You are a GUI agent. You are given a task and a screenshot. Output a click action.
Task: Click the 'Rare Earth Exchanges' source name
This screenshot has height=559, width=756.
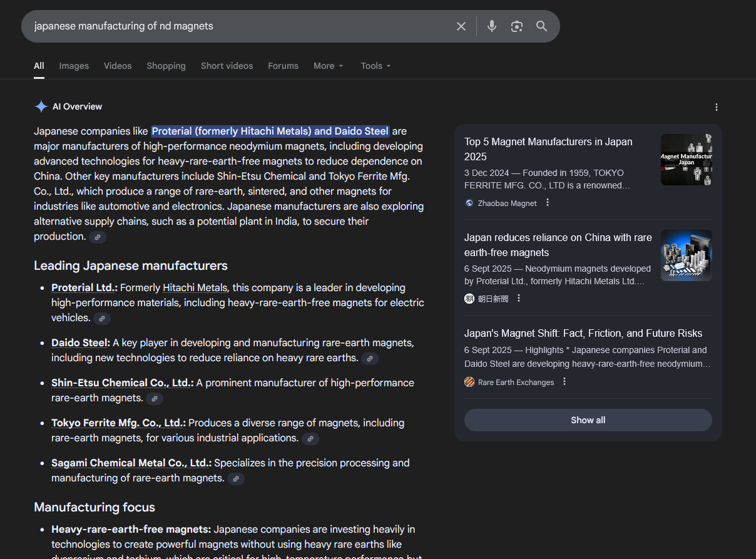(x=516, y=382)
